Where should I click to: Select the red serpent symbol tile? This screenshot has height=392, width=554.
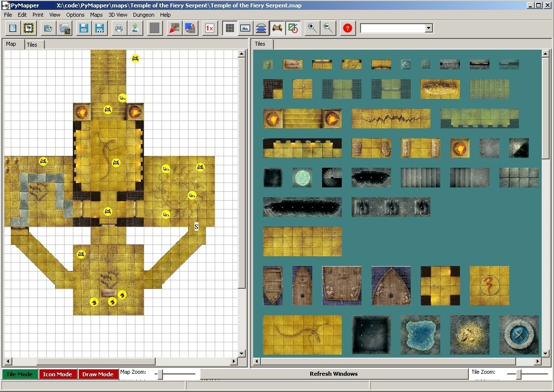click(489, 286)
